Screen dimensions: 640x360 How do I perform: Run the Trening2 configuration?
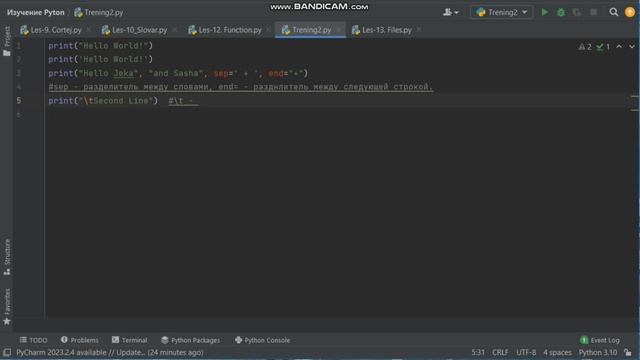coord(544,12)
